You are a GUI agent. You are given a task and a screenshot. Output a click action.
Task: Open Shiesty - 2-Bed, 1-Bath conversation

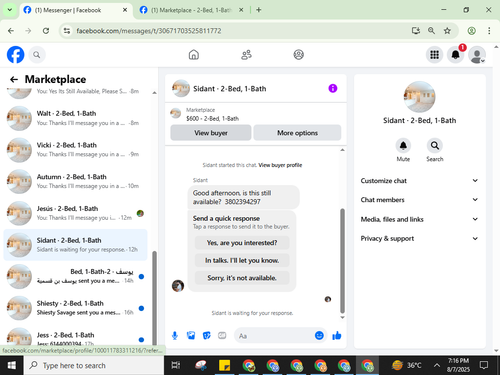75,308
